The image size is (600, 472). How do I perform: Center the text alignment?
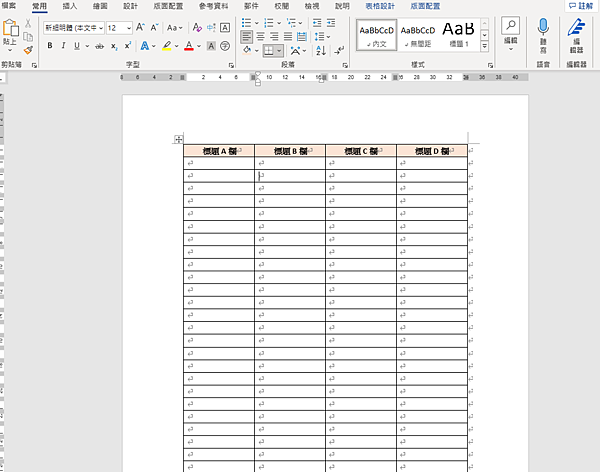tap(261, 37)
